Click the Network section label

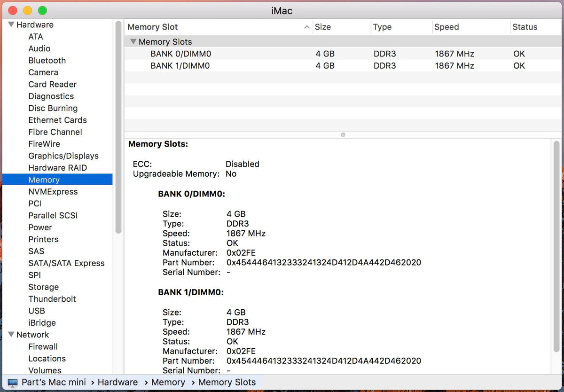tap(32, 335)
